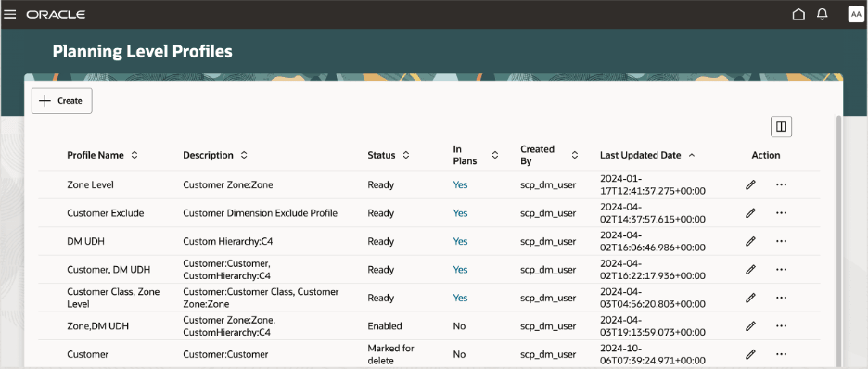
Task: Open more actions for Customer Class, Zone Level
Action: pyautogui.click(x=781, y=298)
